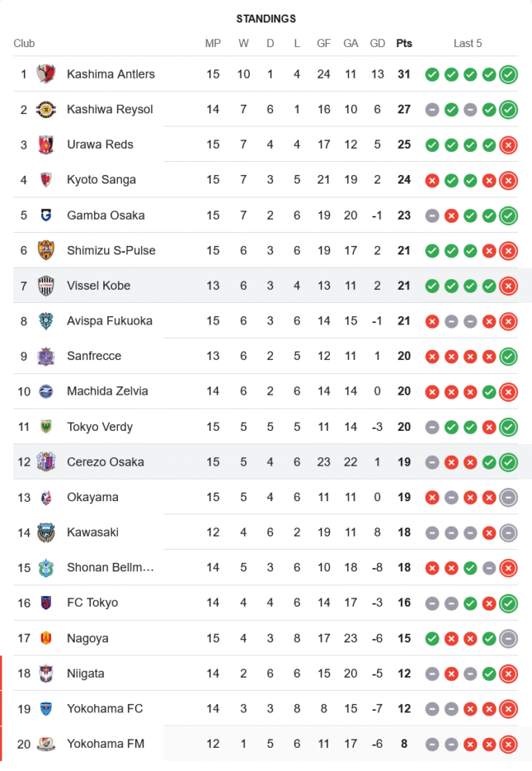This screenshot has width=532, height=771.
Task: Click Kawasaki's most recent draw icon
Action: tap(507, 533)
